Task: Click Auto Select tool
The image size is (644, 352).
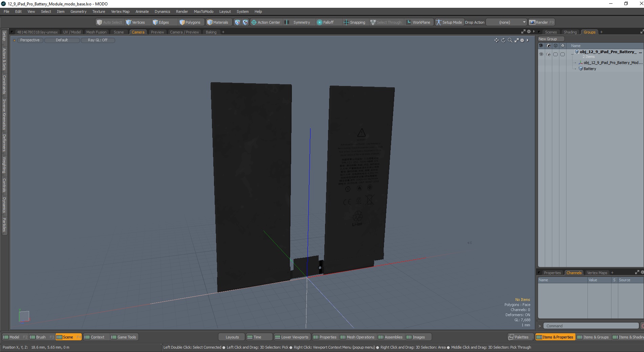Action: pyautogui.click(x=109, y=22)
